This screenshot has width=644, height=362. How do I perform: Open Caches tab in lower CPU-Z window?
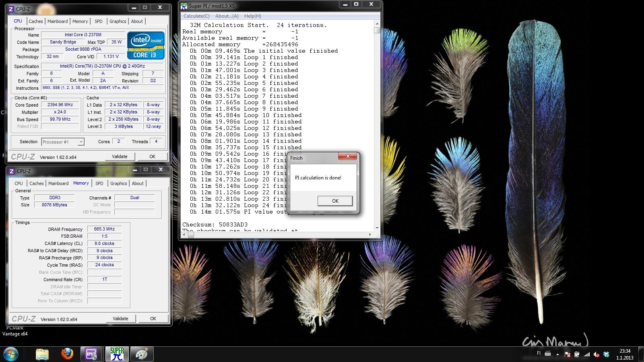pos(37,183)
